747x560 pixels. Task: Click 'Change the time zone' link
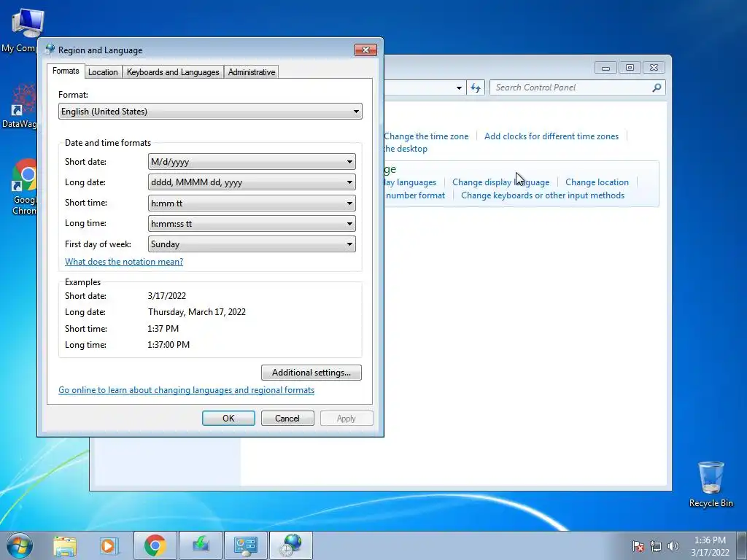click(x=426, y=136)
